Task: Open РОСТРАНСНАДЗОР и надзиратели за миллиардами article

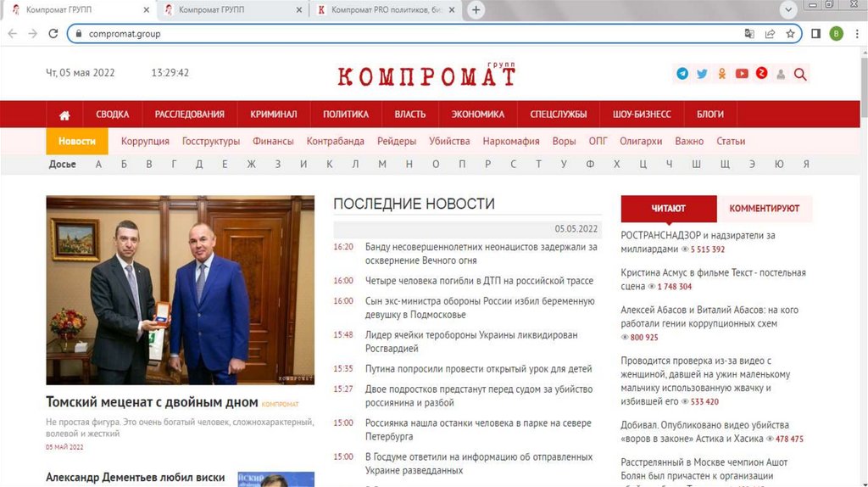Action: point(698,242)
